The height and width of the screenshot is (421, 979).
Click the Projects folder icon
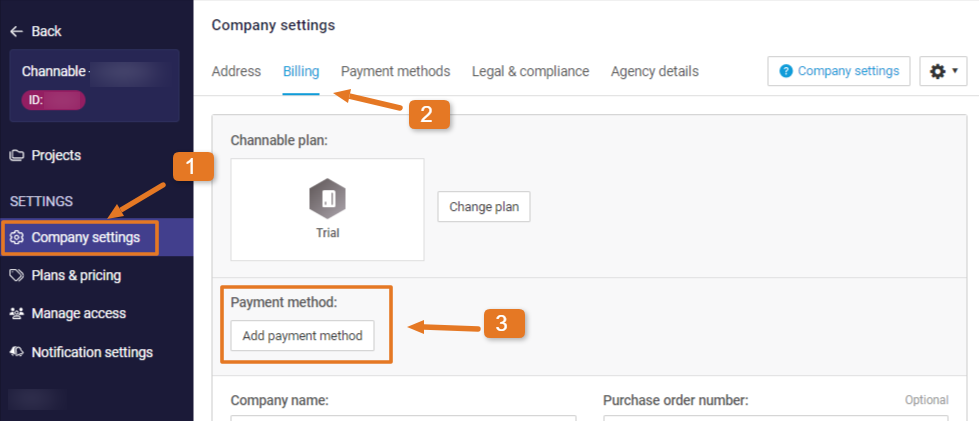pos(16,155)
